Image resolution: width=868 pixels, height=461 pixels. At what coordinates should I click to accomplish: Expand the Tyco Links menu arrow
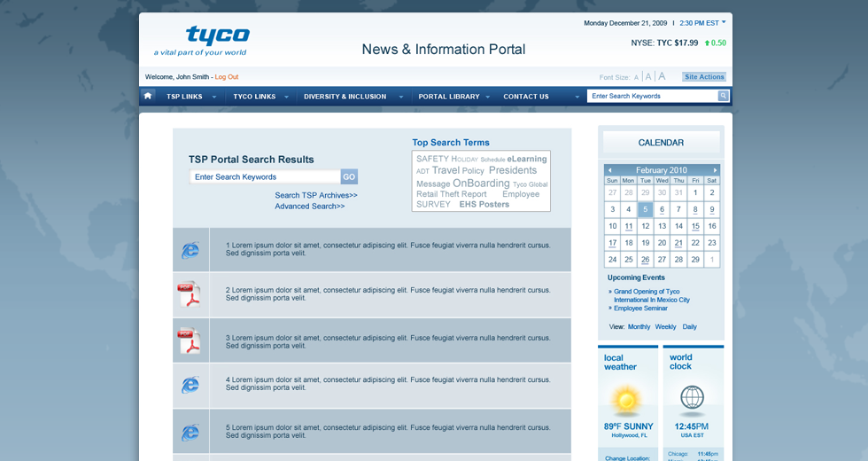[286, 97]
